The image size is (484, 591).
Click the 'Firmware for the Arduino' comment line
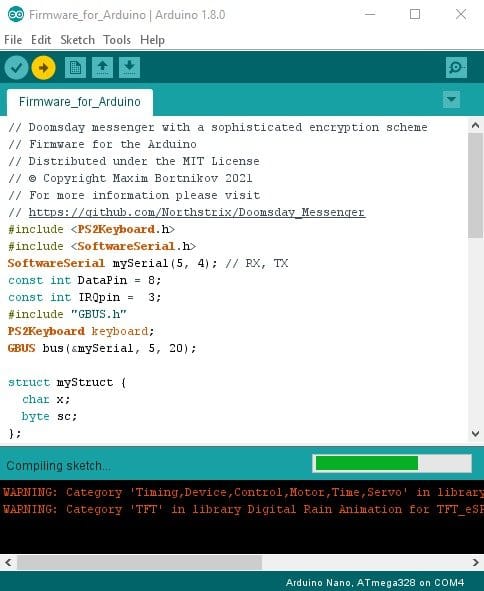click(102, 144)
